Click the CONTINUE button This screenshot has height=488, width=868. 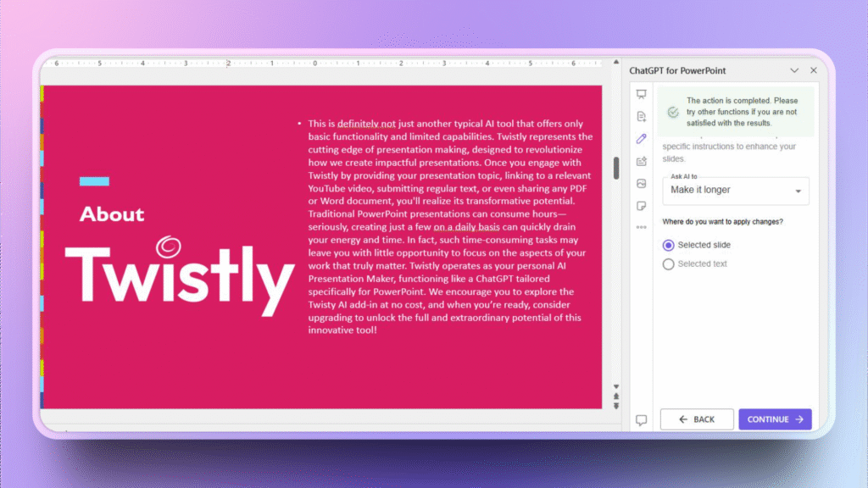(x=775, y=419)
